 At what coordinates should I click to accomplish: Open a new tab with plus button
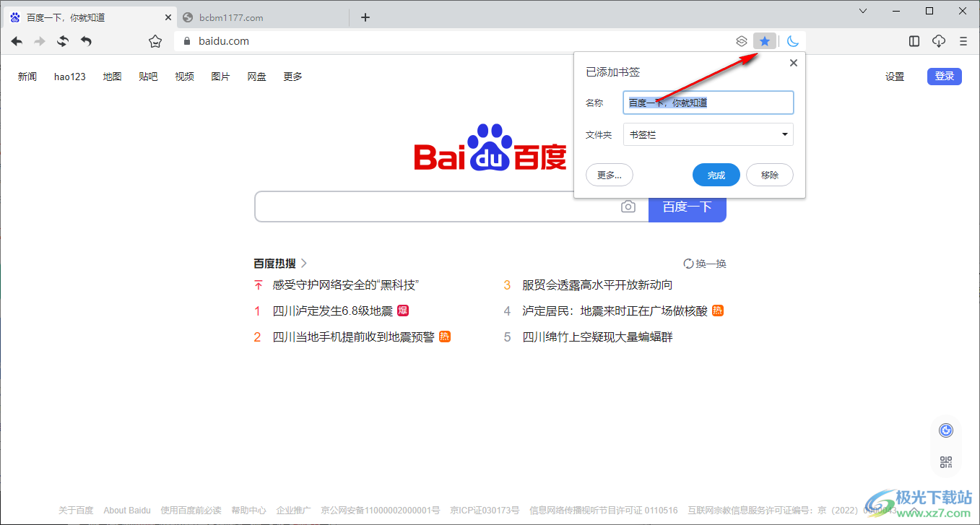click(365, 17)
